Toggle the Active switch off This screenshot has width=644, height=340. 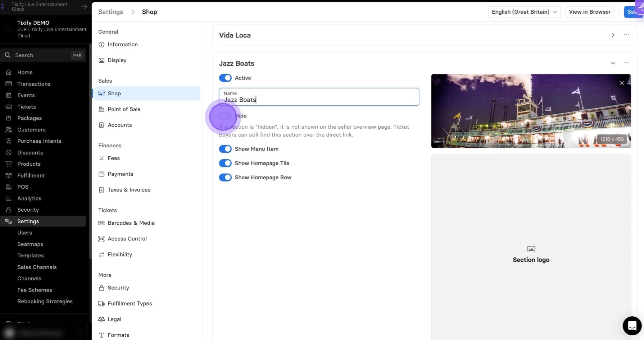pyautogui.click(x=225, y=78)
